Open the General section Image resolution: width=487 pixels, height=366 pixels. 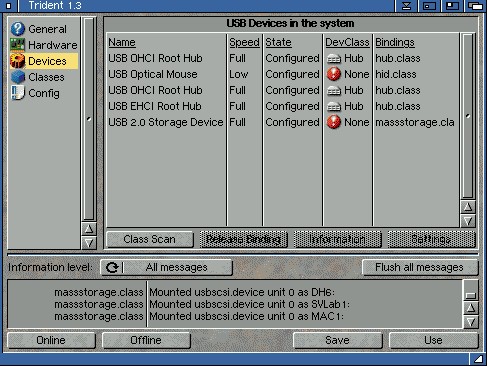click(x=44, y=29)
